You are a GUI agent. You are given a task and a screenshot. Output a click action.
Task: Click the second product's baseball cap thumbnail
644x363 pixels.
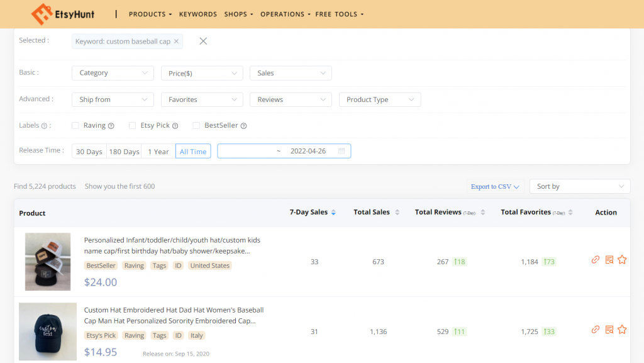click(x=48, y=332)
